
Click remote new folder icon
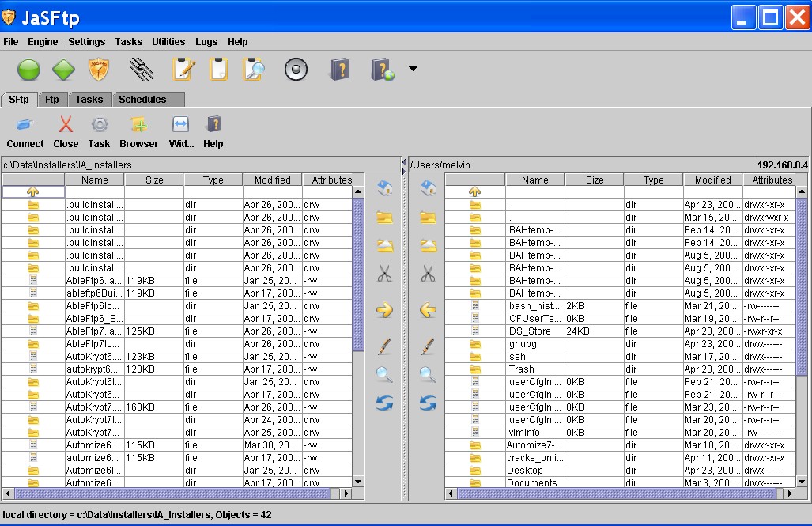[428, 217]
